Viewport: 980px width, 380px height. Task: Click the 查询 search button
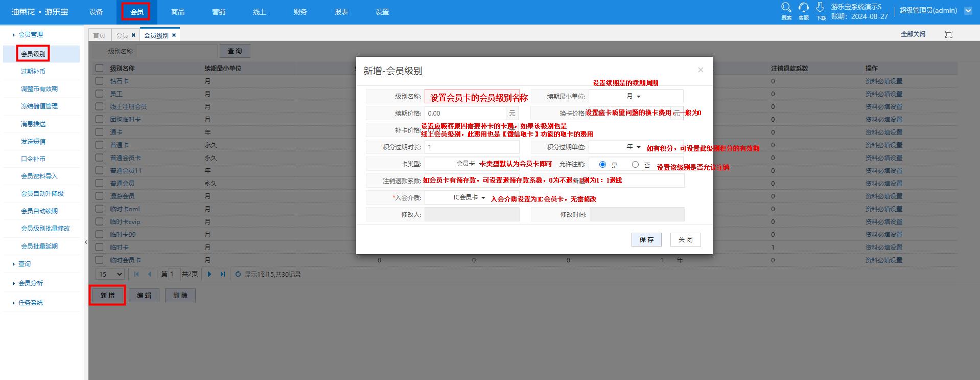tap(235, 51)
